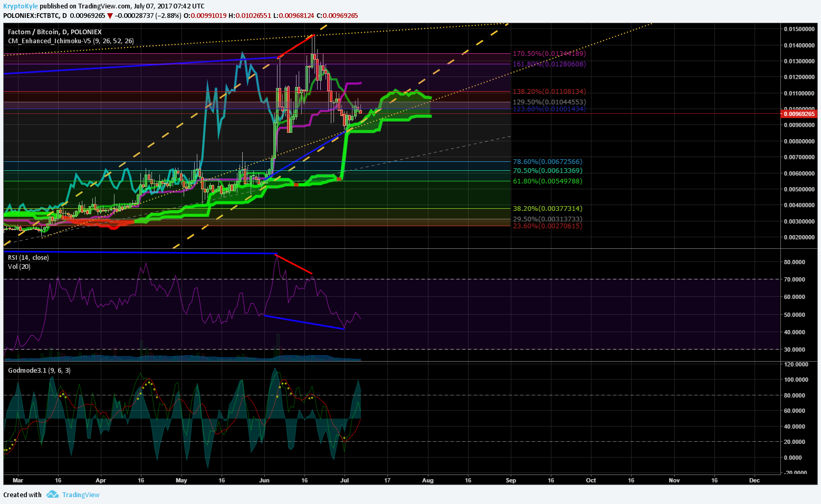Click the 30.0000 level on RSI axis

795,350
